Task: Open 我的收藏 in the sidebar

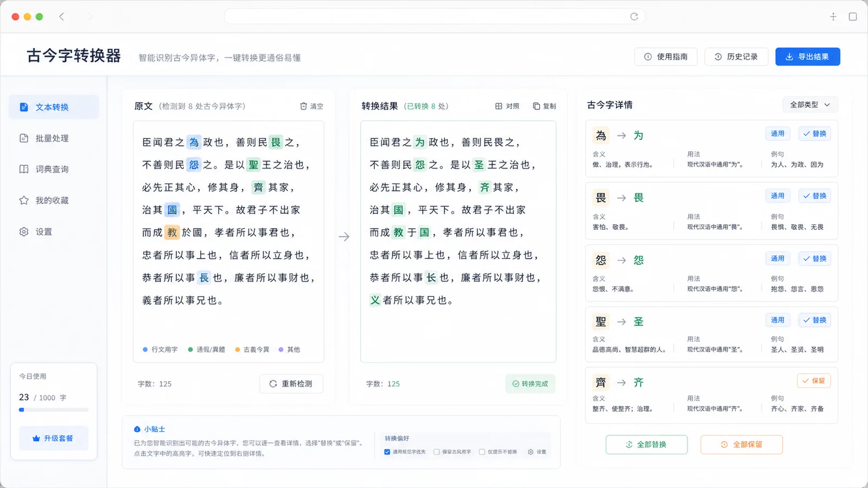Action: pyautogui.click(x=54, y=201)
